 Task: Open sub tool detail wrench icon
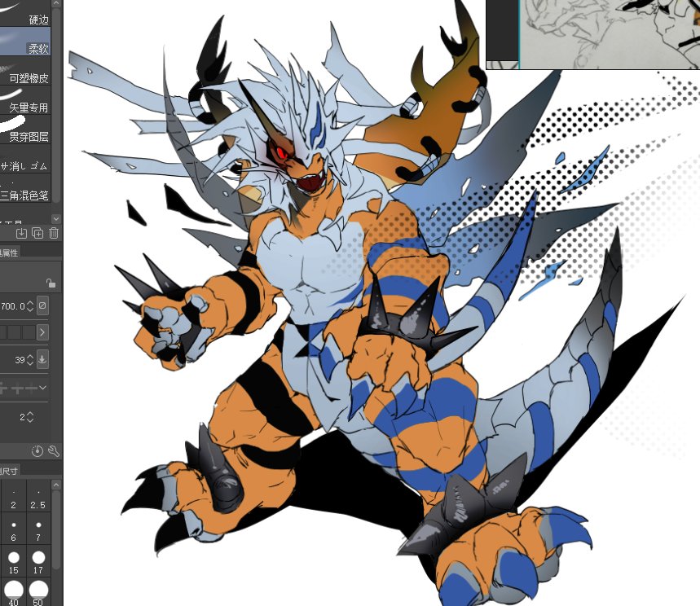pyautogui.click(x=54, y=451)
